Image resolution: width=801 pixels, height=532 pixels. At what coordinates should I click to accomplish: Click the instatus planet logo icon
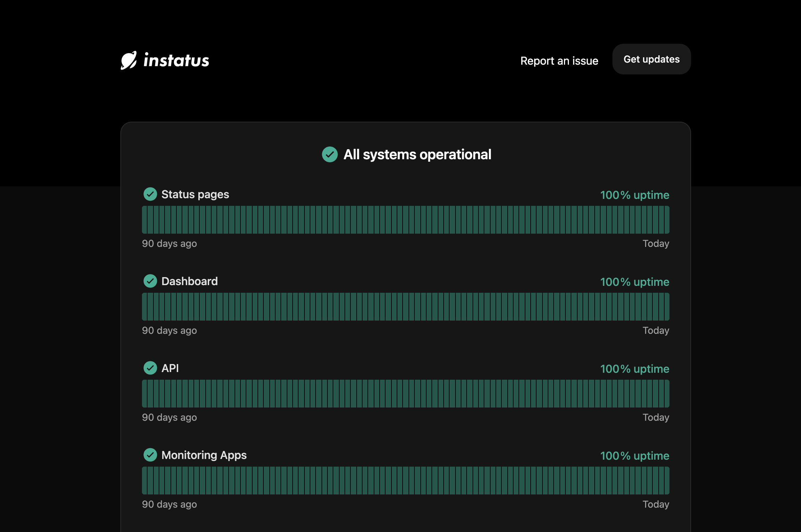pos(129,61)
